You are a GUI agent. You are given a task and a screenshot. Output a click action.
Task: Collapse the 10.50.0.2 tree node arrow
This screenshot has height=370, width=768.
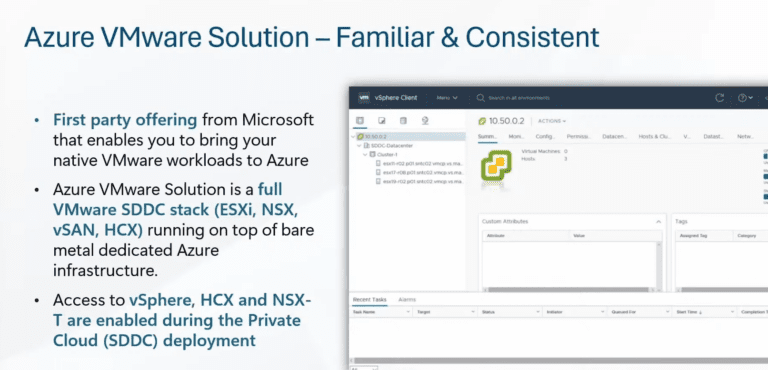pyautogui.click(x=354, y=137)
